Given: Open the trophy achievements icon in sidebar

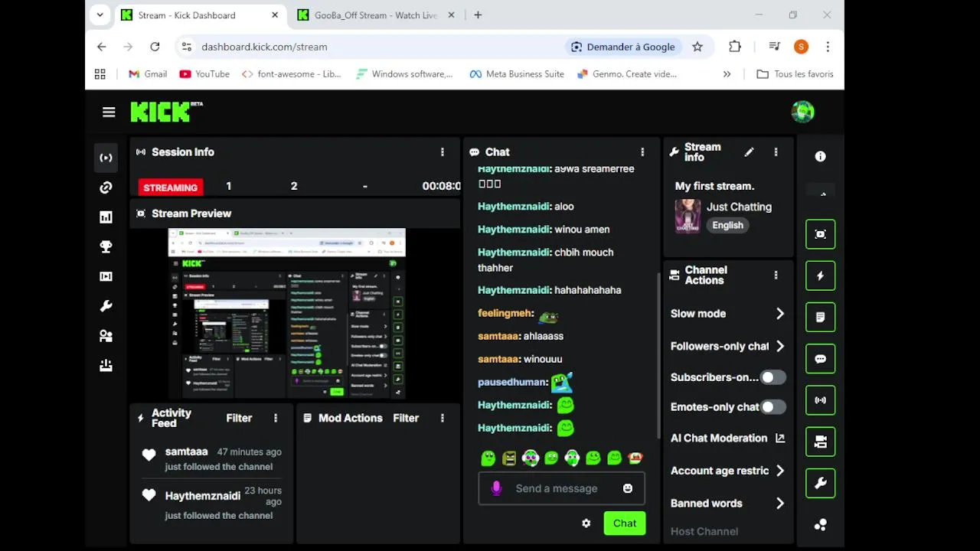Looking at the screenshot, I should [x=106, y=246].
